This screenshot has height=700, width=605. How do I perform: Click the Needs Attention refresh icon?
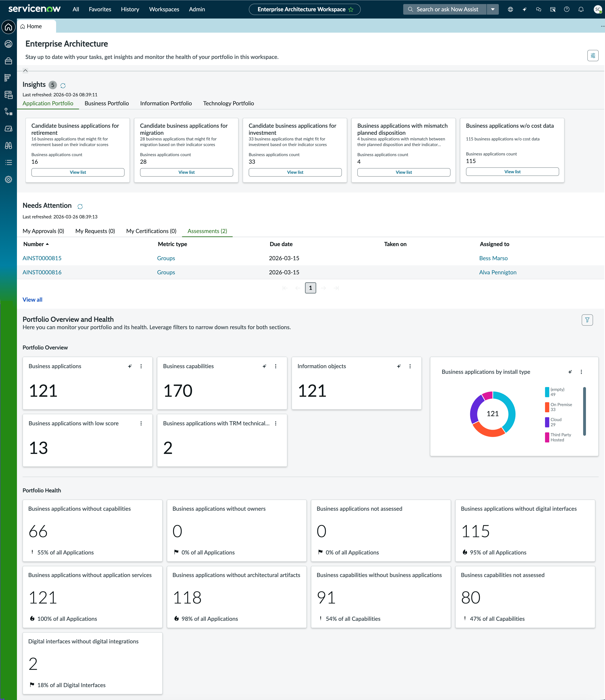[80, 206]
